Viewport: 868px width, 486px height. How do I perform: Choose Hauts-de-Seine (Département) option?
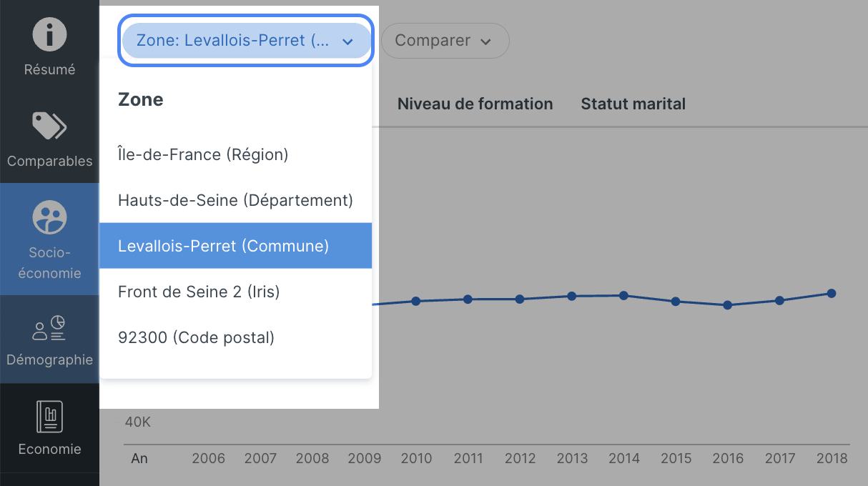click(x=235, y=200)
